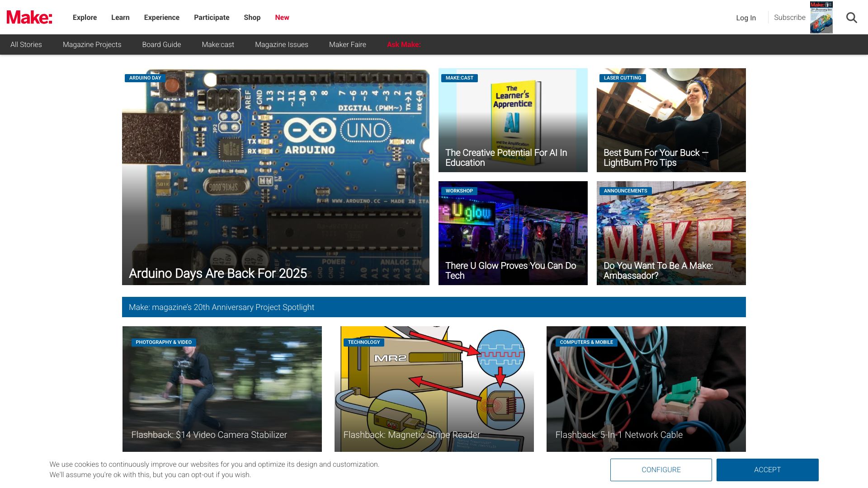Open the Learn menu
This screenshot has height=488, width=868.
(x=120, y=18)
